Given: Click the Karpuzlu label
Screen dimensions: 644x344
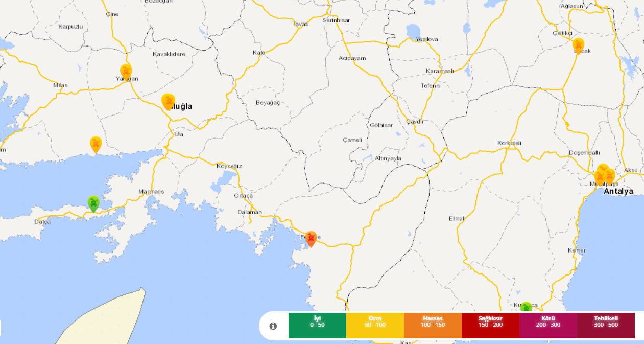Looking at the screenshot, I should coord(70,26).
